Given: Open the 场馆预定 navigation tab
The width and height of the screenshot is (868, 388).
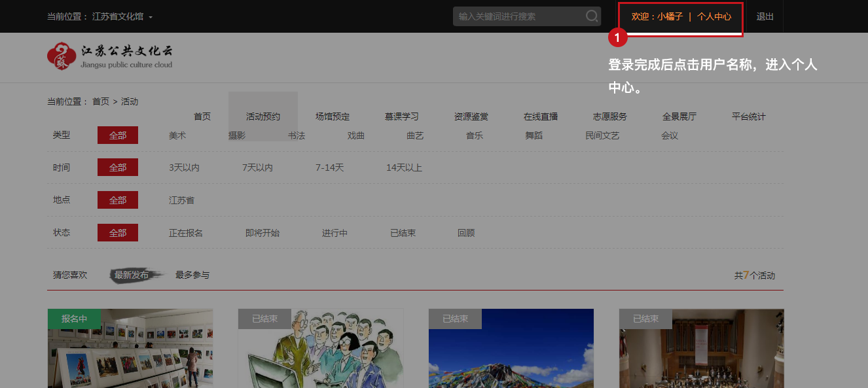Looking at the screenshot, I should click(333, 116).
